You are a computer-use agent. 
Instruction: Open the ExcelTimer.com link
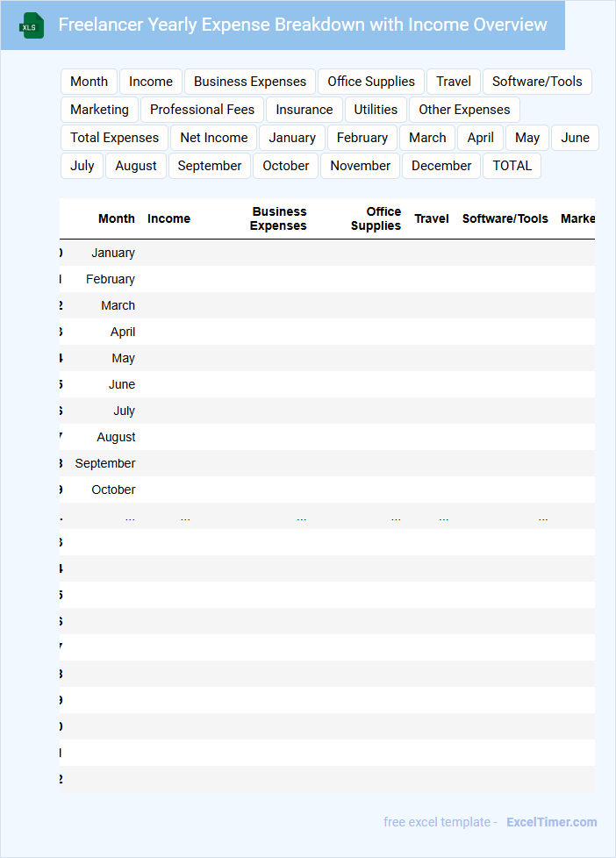[x=551, y=822]
